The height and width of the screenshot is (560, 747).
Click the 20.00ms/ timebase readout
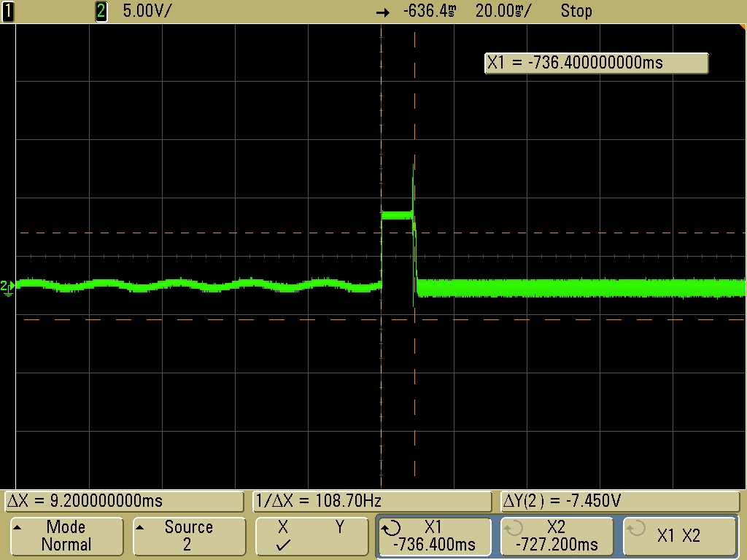click(503, 11)
